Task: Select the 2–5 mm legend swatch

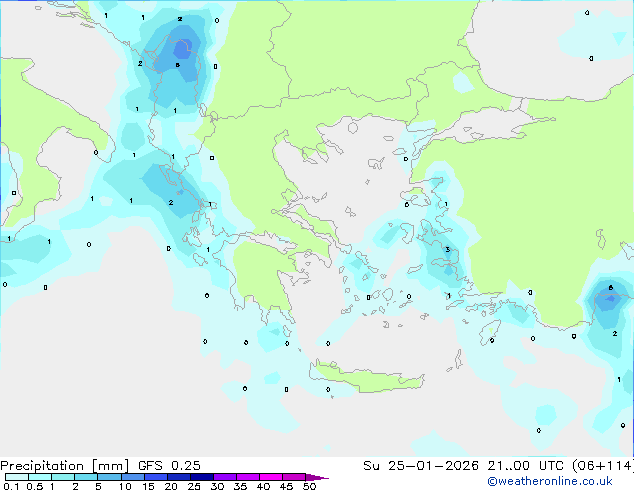Action: coord(86,477)
